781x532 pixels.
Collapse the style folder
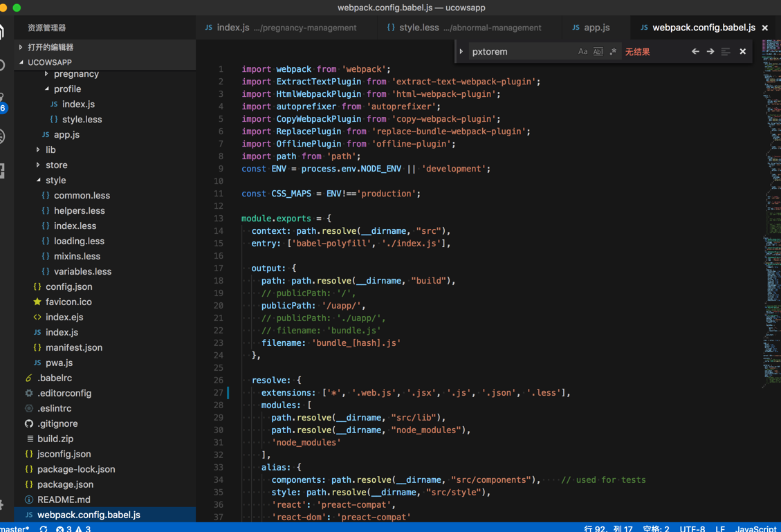click(55, 180)
